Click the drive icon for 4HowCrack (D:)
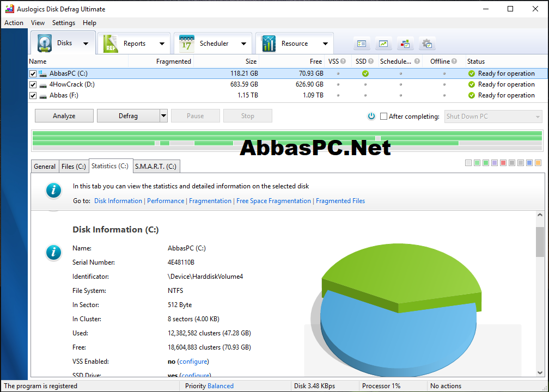Viewport: 549px width, 392px height. point(42,85)
